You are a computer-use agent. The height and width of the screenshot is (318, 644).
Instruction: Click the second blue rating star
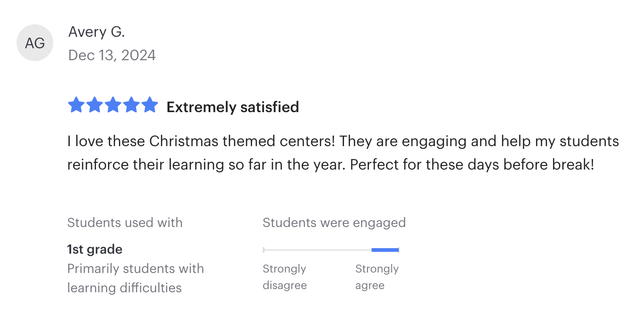pos(95,105)
